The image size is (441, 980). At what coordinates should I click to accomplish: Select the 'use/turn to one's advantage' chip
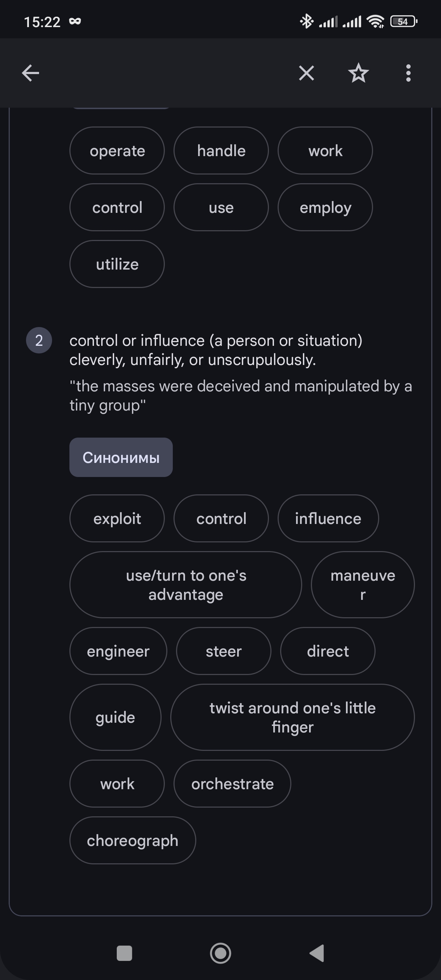pyautogui.click(x=186, y=584)
